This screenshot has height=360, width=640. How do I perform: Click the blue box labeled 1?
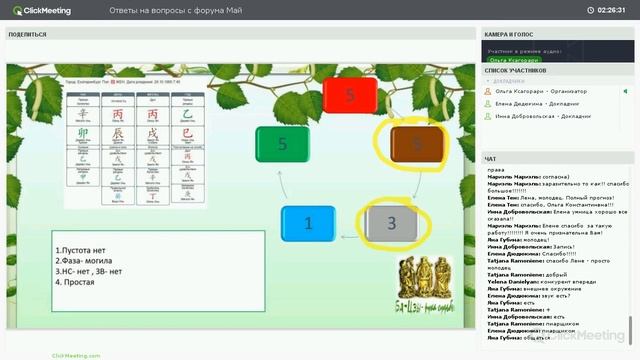point(308,223)
